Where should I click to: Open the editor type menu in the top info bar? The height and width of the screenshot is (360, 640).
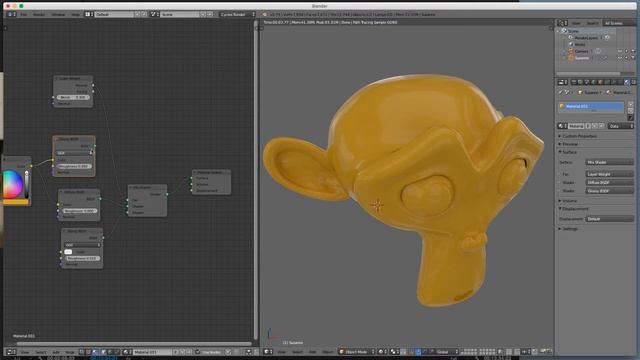point(11,14)
